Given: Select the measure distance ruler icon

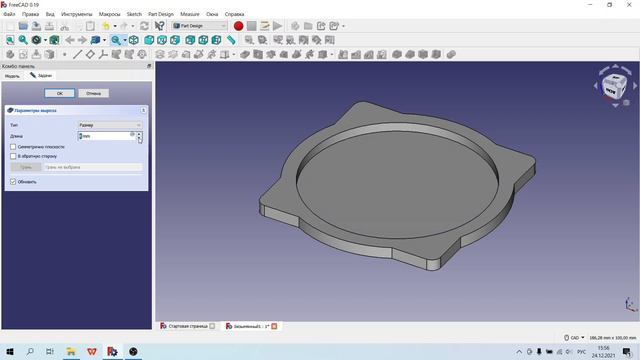Looking at the screenshot, I should point(231,40).
